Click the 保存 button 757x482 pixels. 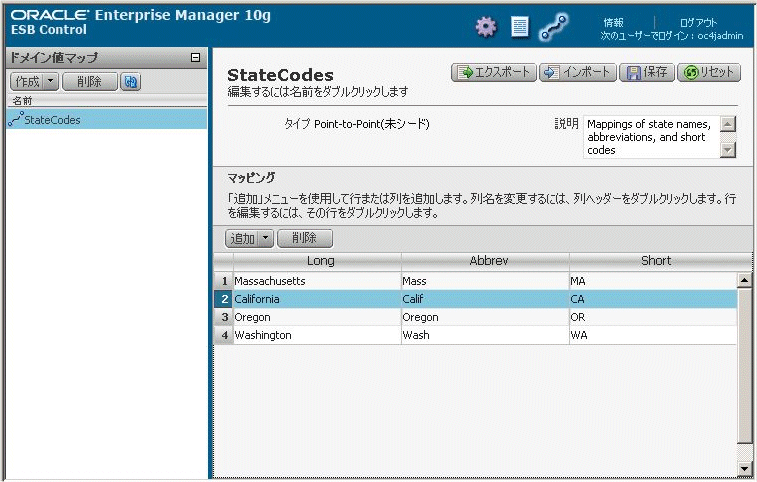point(646,72)
